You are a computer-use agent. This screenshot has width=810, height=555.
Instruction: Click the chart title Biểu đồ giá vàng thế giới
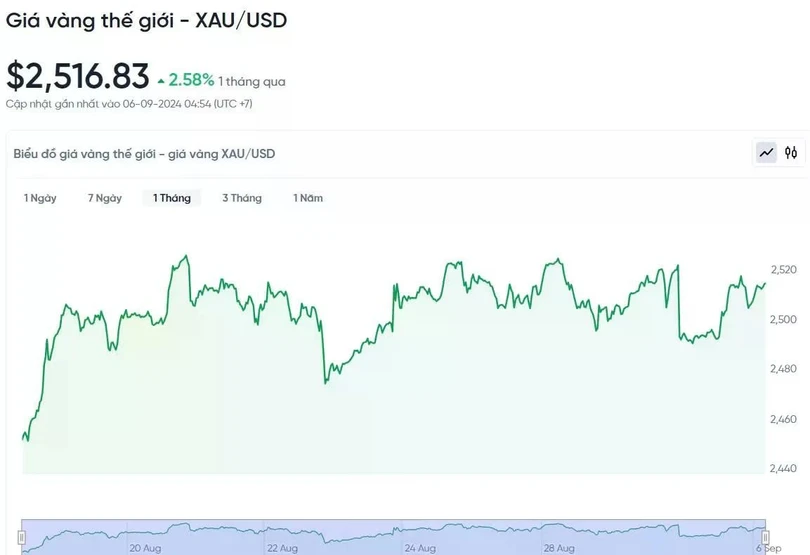(x=144, y=153)
